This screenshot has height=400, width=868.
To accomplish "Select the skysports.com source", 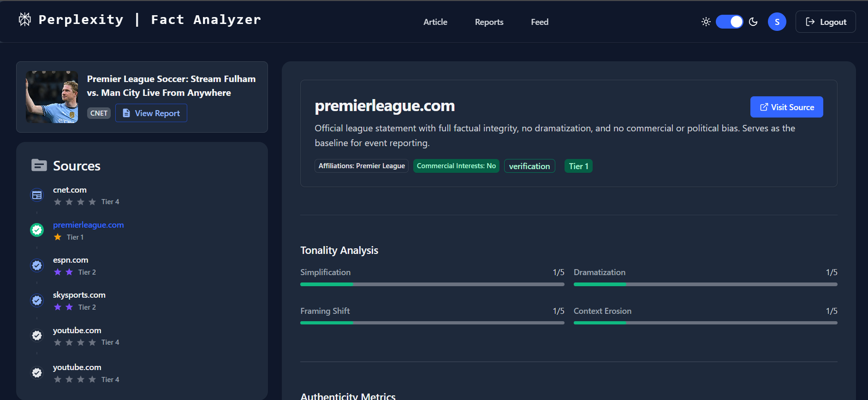I will [x=79, y=295].
